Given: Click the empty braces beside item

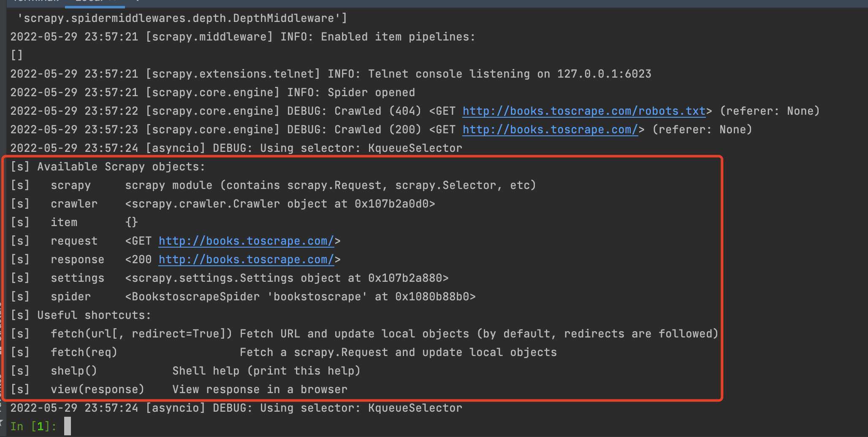Looking at the screenshot, I should [x=132, y=222].
